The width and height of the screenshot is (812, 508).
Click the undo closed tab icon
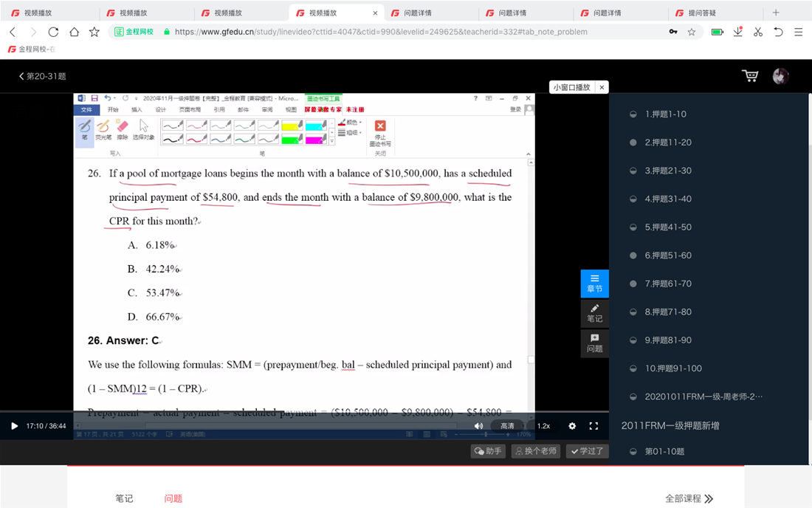(778, 32)
